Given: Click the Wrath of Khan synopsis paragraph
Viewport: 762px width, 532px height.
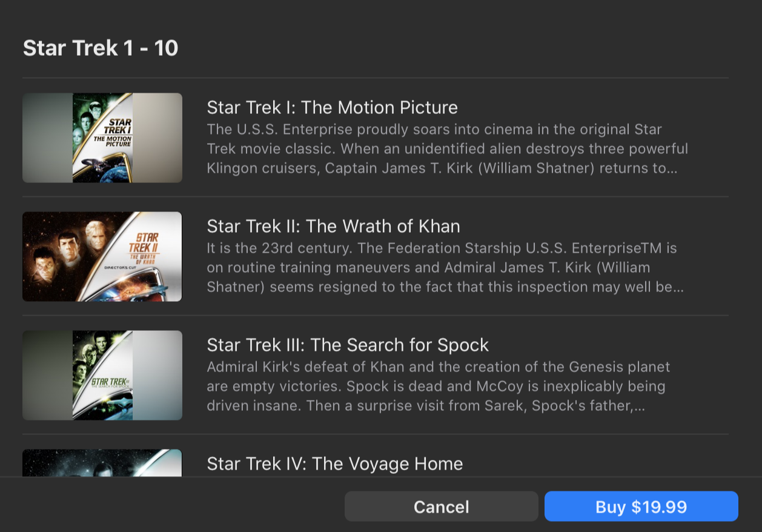Looking at the screenshot, I should [445, 268].
